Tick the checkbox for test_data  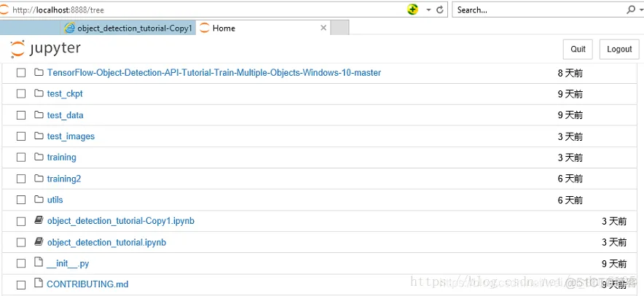click(x=21, y=115)
